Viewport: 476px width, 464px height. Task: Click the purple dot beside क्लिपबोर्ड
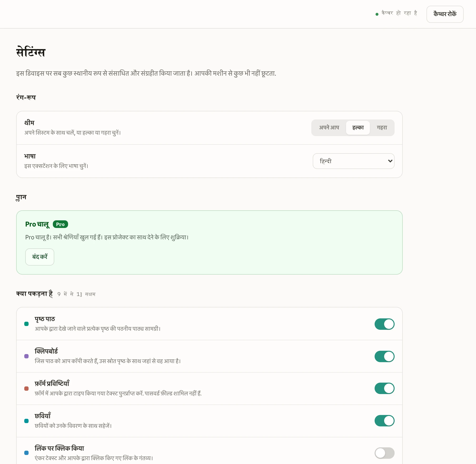tap(27, 356)
